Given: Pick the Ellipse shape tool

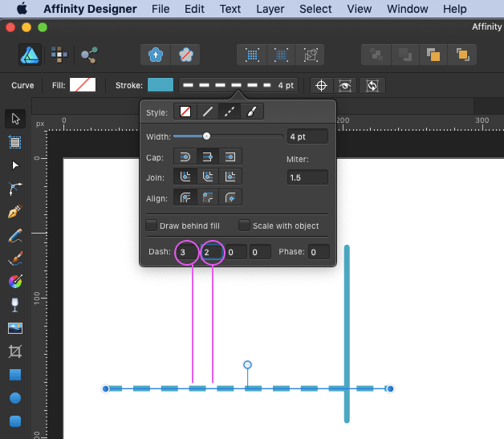Looking at the screenshot, I should [x=14, y=398].
